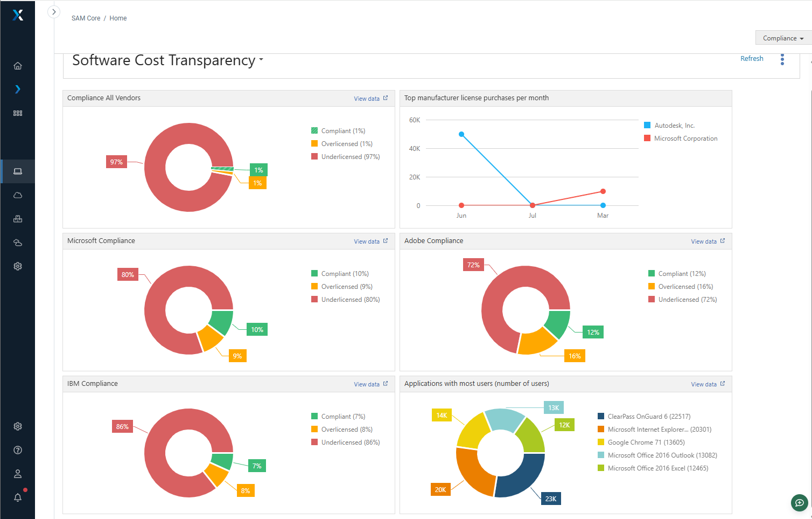Click the chat support bubble icon
The image size is (812, 519).
click(x=799, y=503)
